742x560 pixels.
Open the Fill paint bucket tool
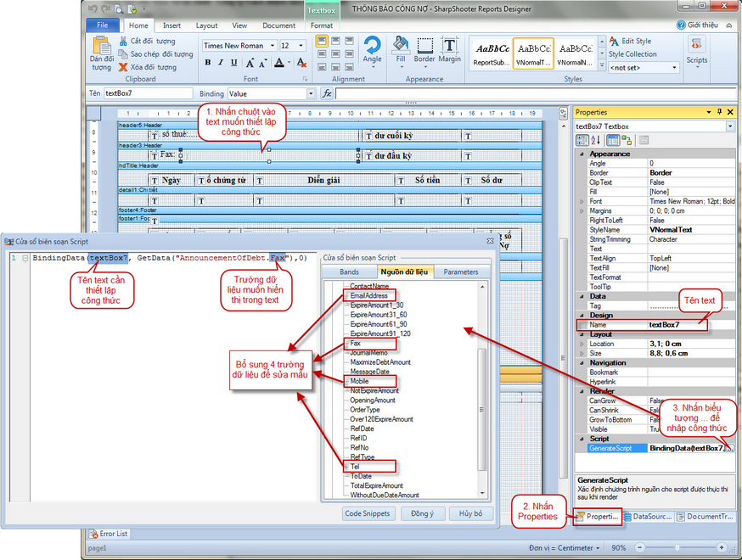401,50
